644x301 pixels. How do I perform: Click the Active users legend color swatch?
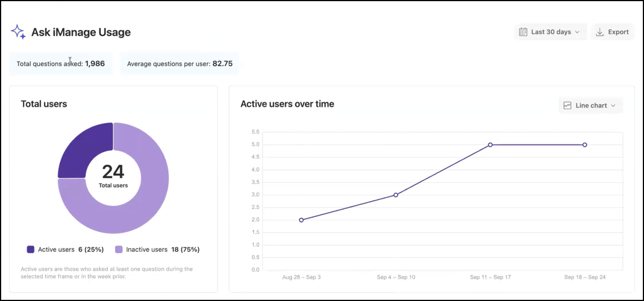[31, 249]
